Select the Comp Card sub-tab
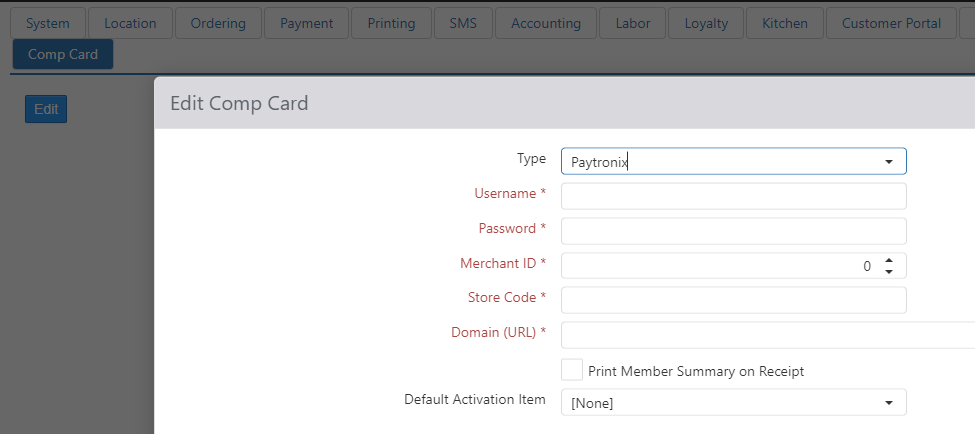 63,54
